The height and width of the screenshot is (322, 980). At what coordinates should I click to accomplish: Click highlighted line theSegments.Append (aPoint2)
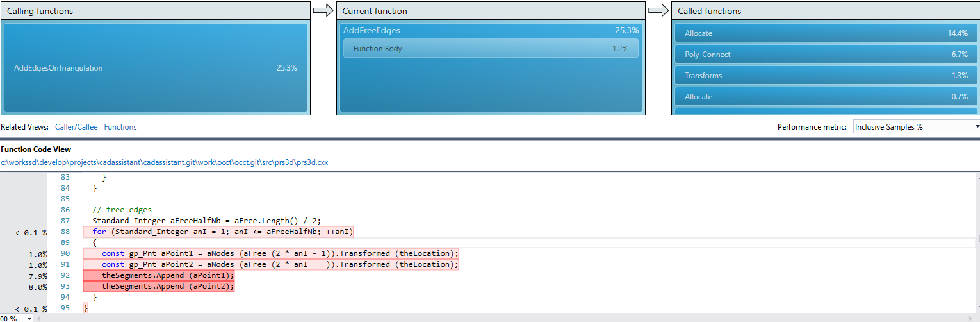point(168,287)
